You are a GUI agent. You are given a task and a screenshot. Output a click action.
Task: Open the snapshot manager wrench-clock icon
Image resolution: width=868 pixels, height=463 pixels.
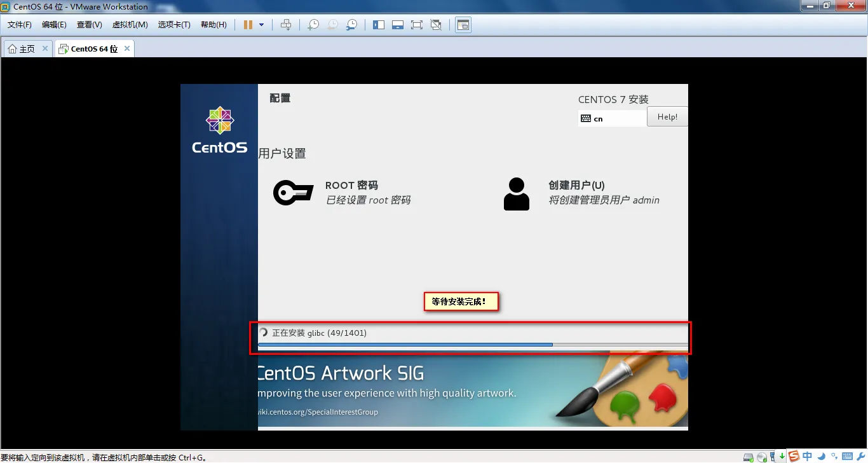click(351, 25)
